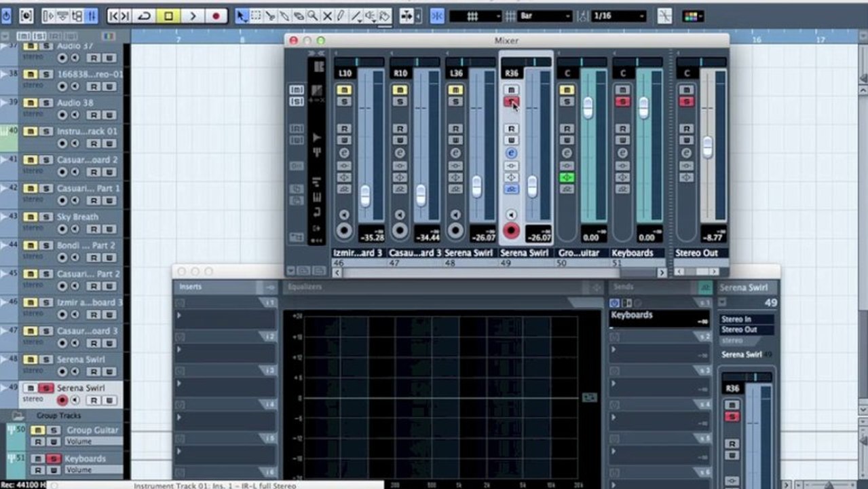Mute the Audio 38 track
Screen dimensions: 868x489
[31, 103]
